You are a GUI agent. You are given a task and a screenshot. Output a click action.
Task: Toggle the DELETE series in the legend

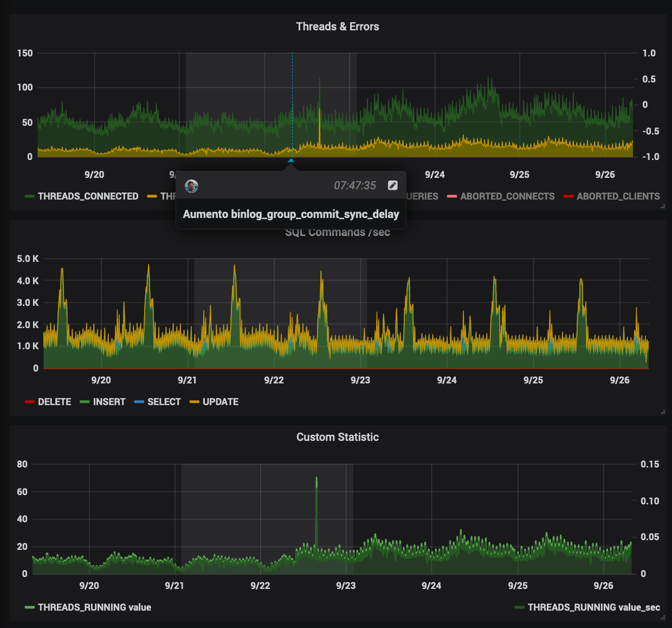[54, 402]
